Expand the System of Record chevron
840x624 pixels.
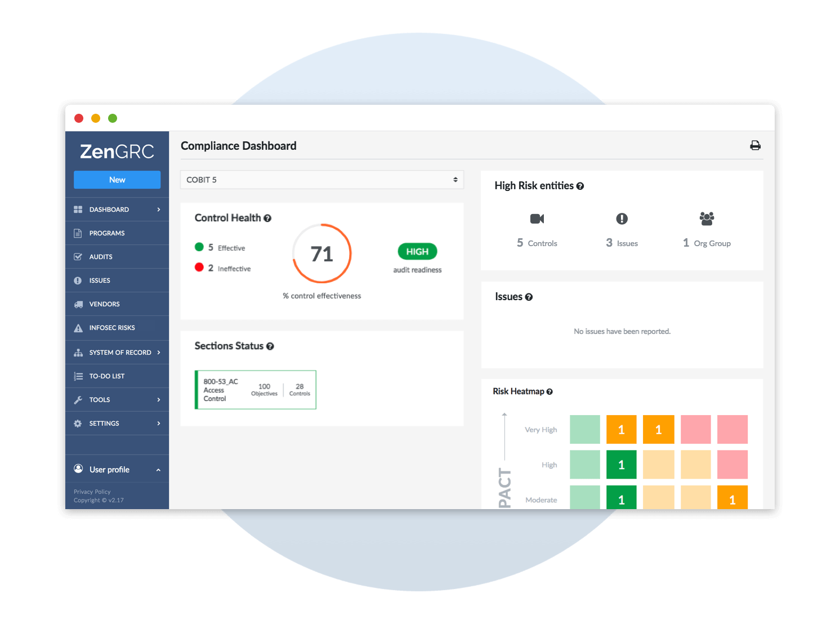[x=159, y=353]
